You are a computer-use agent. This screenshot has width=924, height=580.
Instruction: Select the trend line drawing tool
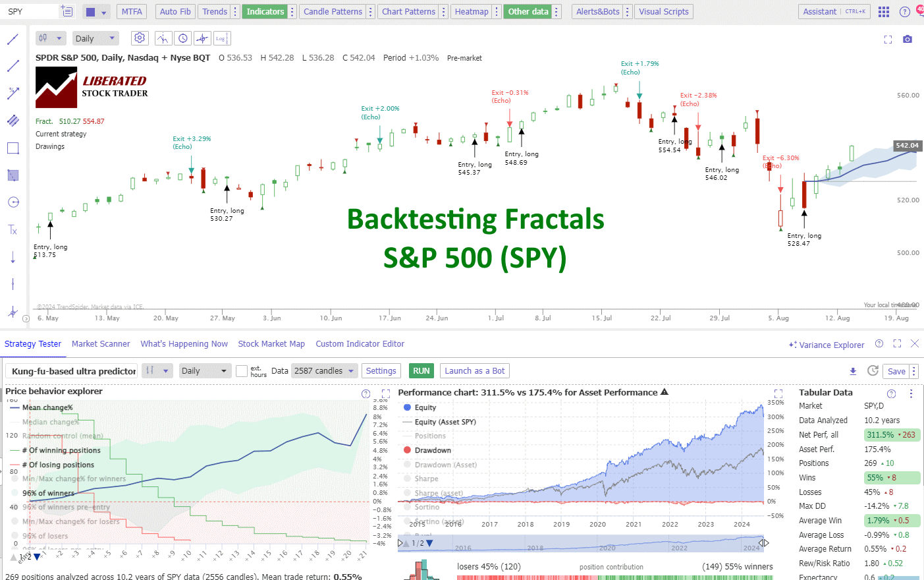pyautogui.click(x=12, y=66)
